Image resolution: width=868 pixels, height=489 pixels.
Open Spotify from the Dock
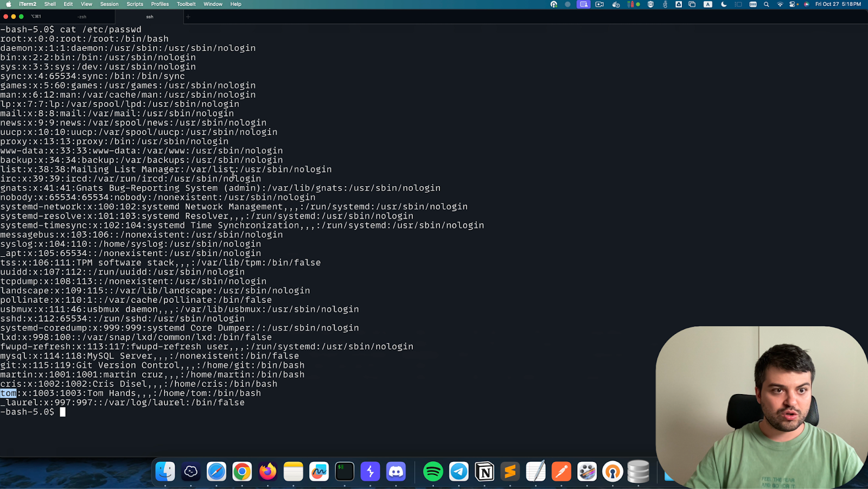(433, 471)
